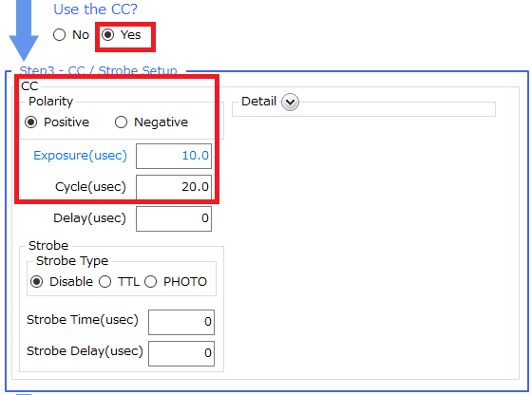This screenshot has width=532, height=395.
Task: Expand the Detail chevron button
Action: (x=290, y=102)
